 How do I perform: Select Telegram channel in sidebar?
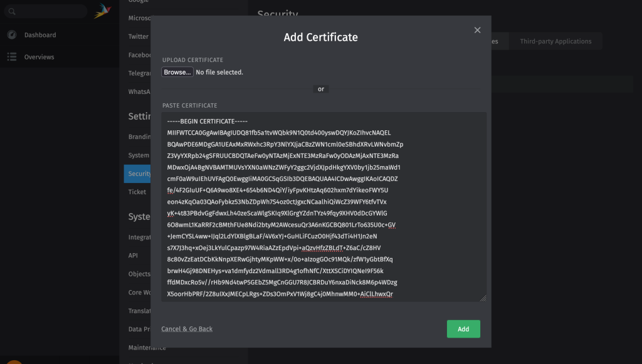coord(139,73)
